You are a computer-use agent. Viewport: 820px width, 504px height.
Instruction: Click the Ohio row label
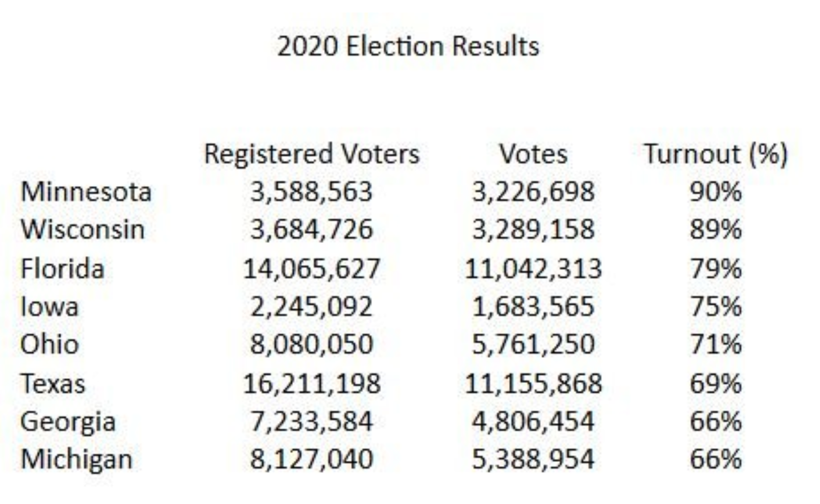coord(49,344)
